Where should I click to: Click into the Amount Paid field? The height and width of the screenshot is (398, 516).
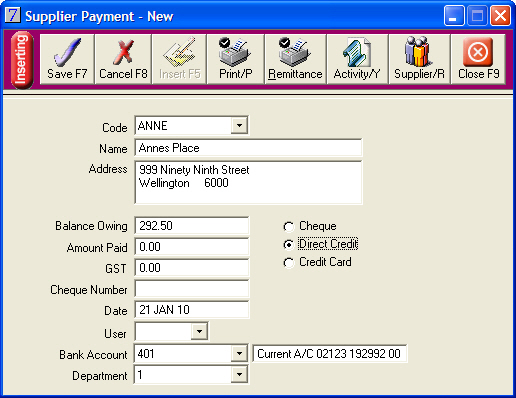pos(192,247)
